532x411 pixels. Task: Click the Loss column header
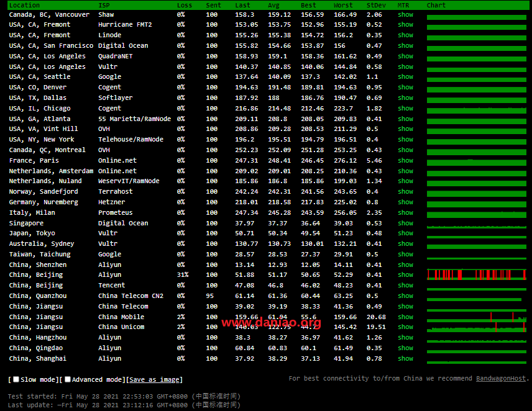pos(184,5)
